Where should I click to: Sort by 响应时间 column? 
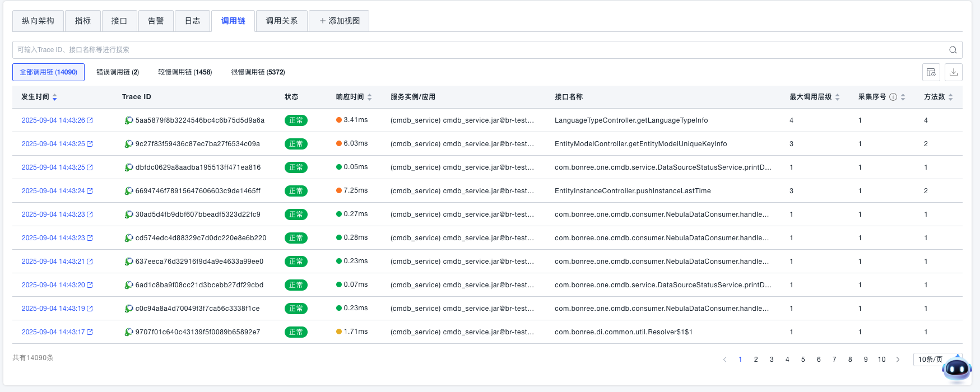click(x=370, y=97)
